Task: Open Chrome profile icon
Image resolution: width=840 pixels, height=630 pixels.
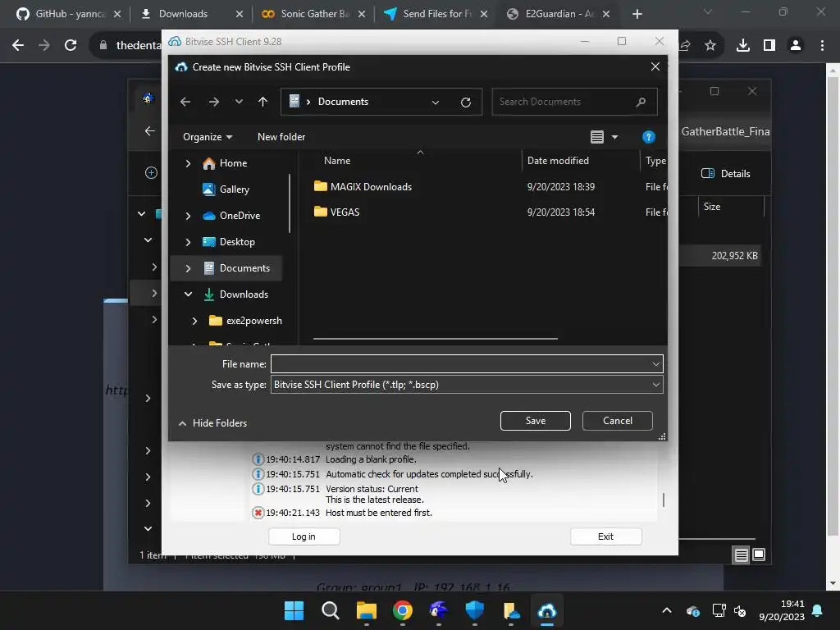Action: tap(796, 46)
